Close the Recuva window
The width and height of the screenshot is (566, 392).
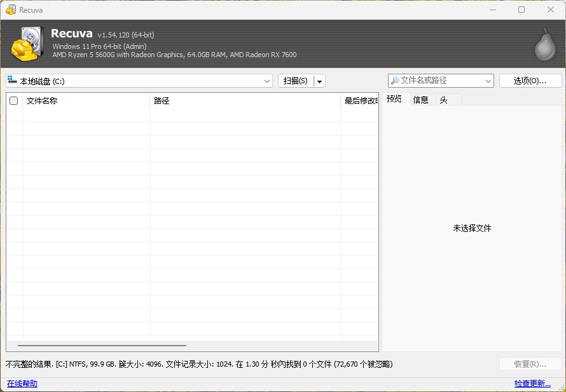[x=551, y=10]
